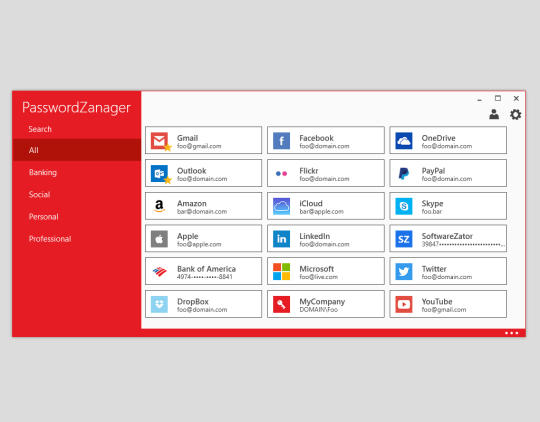Click DOMAIN\Foo under MyCompany

click(318, 310)
